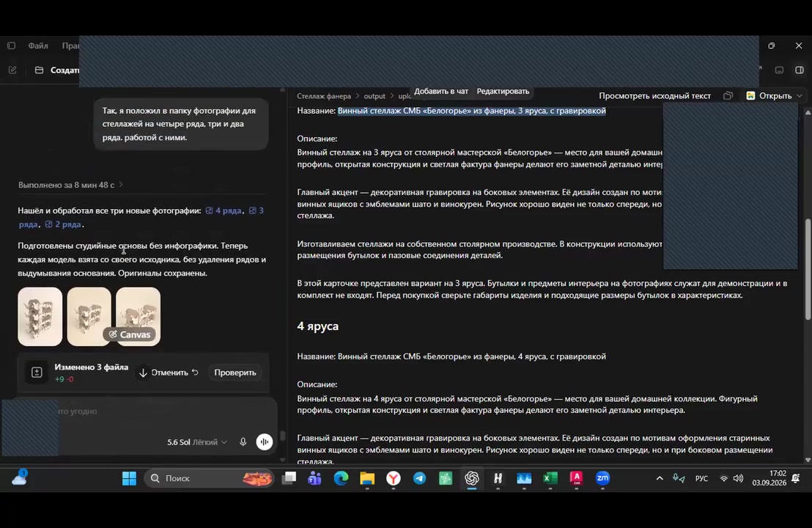Screen dimensions: 812x528
Task: Open the weather widget on the taskbar
Action: point(19,477)
